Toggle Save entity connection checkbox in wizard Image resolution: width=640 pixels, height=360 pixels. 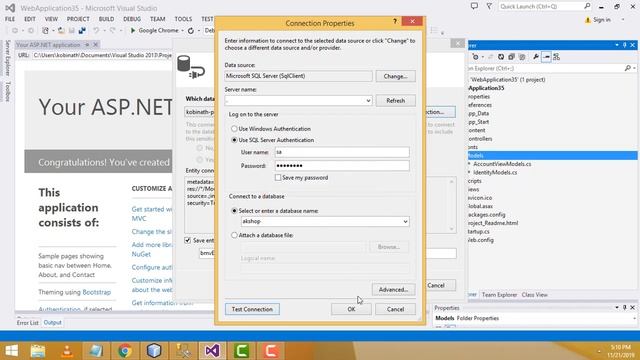188,240
